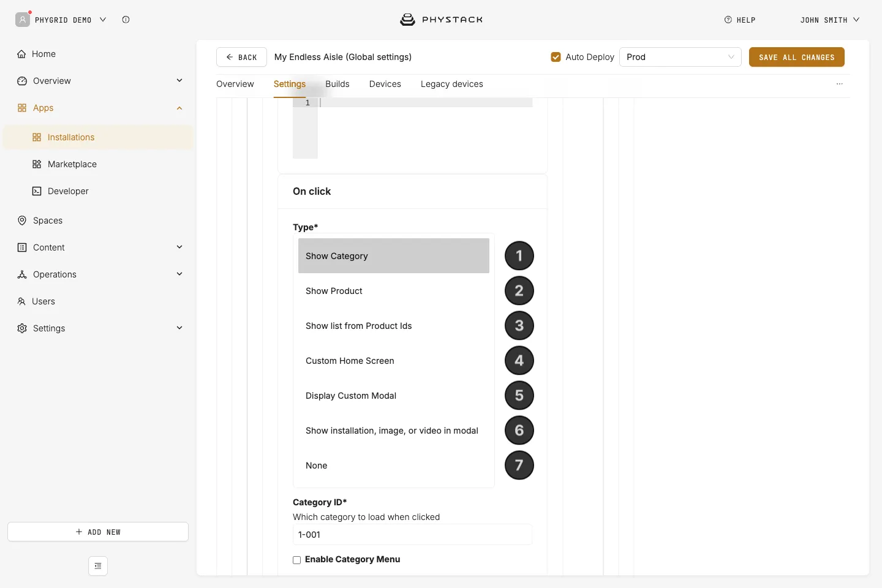Open the more options ellipsis menu

[x=840, y=84]
